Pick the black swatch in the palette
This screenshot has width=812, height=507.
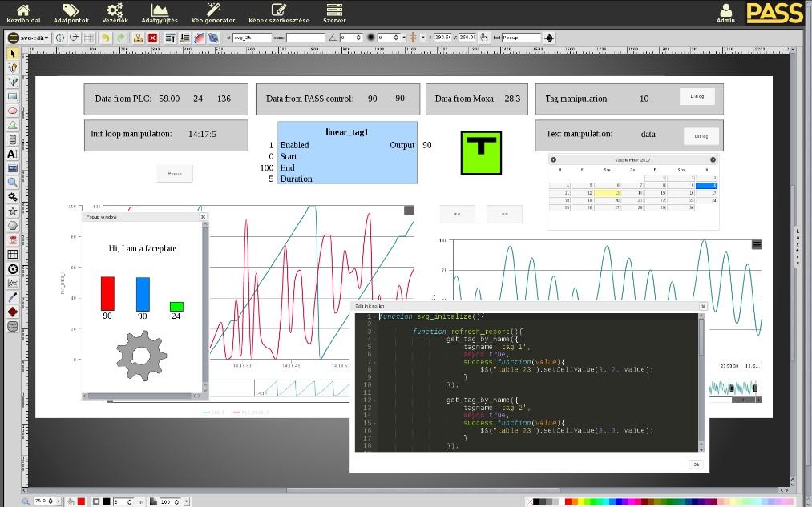click(536, 501)
